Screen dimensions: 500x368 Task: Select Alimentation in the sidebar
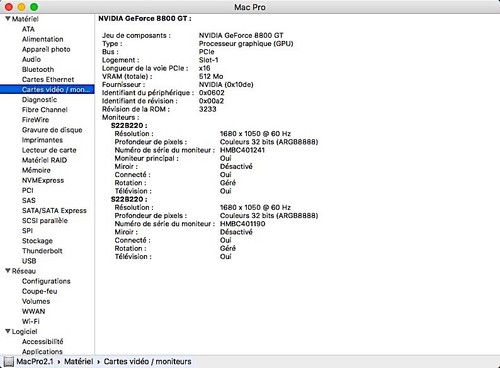click(x=43, y=39)
